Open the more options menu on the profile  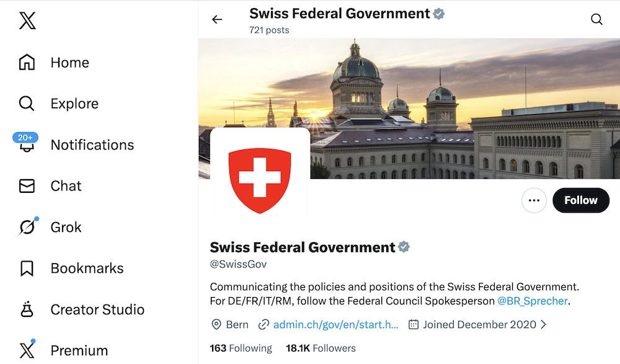click(x=534, y=200)
